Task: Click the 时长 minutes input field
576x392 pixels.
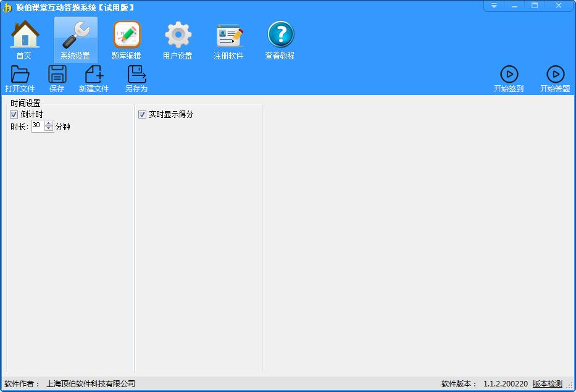Action: coord(38,126)
